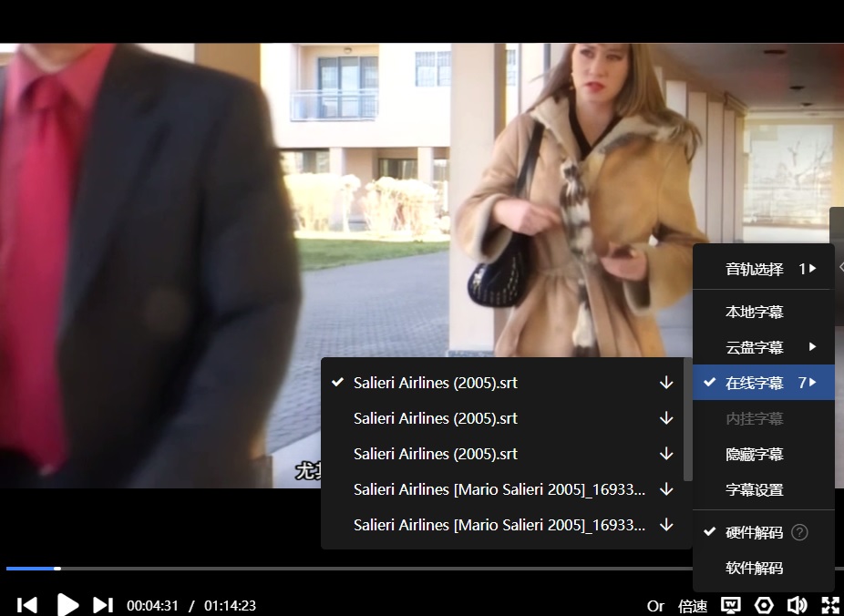
Task: Open the 倍速 playback speed control
Action: pyautogui.click(x=693, y=606)
